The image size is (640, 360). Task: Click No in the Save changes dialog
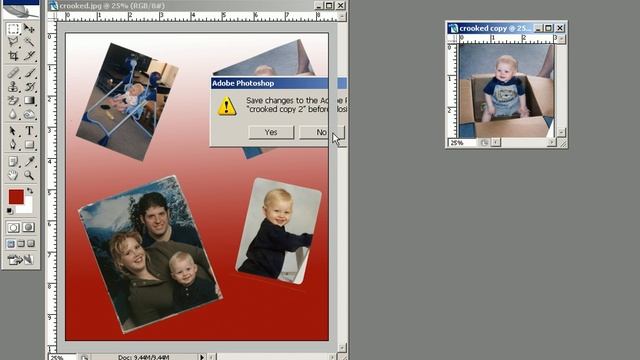coord(322,132)
